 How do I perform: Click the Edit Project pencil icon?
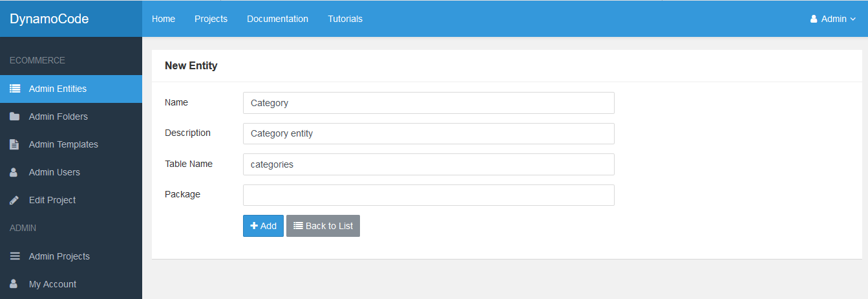pyautogui.click(x=14, y=200)
